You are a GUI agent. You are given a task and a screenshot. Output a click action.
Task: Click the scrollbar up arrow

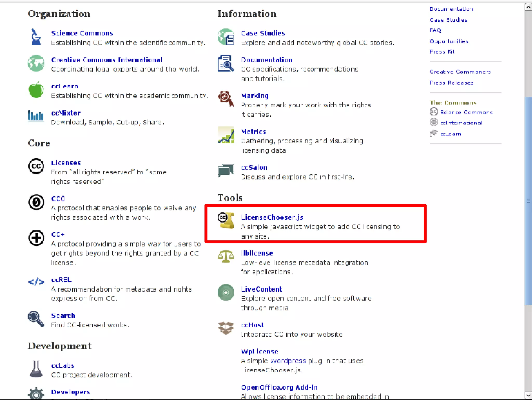[x=528, y=7]
